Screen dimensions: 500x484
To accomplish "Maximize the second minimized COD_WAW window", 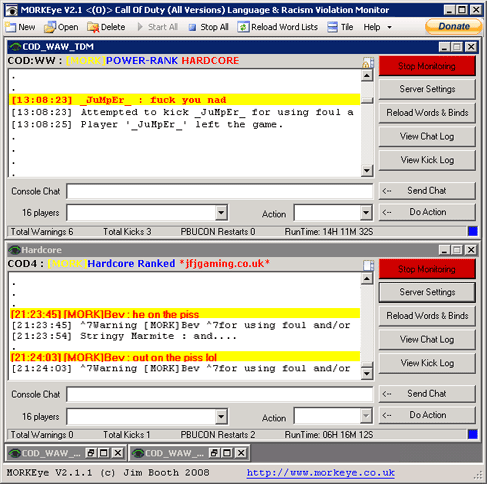I will 227,453.
